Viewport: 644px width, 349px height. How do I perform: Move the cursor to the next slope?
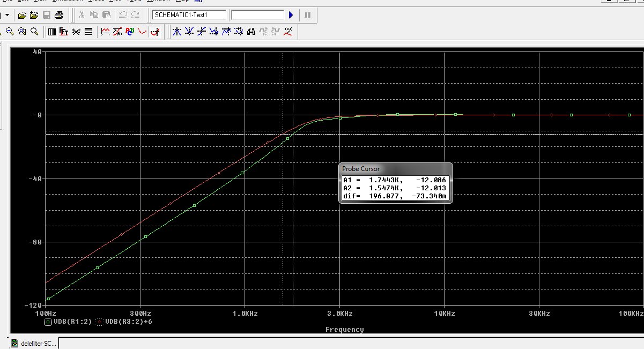[x=202, y=32]
